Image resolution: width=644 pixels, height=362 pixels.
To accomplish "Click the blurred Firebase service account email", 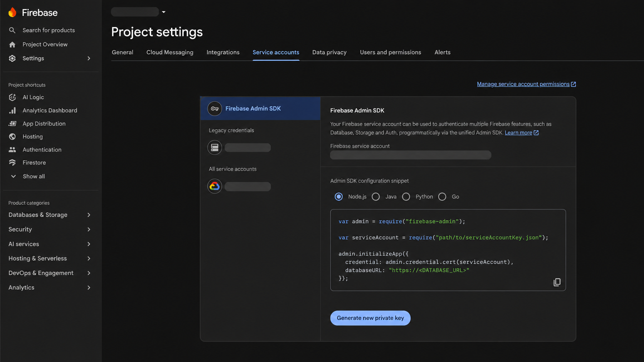I will 411,155.
